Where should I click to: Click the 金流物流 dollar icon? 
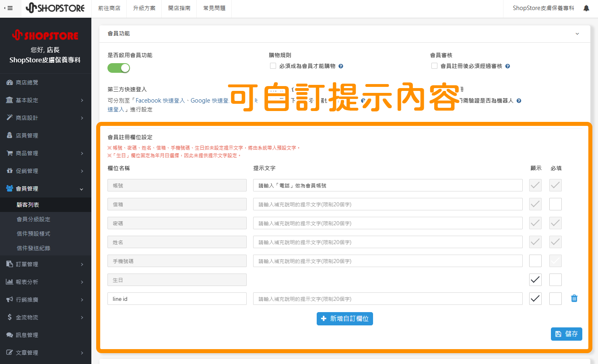coord(10,317)
